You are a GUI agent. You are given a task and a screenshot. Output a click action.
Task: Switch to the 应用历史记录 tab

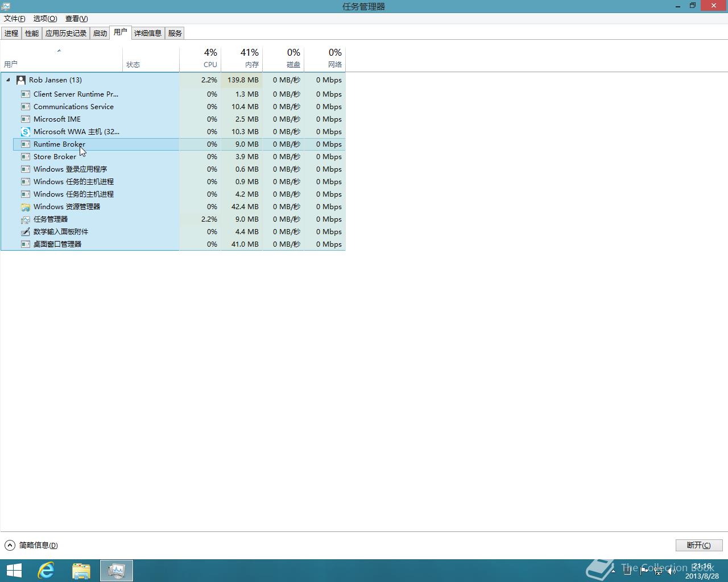point(66,34)
